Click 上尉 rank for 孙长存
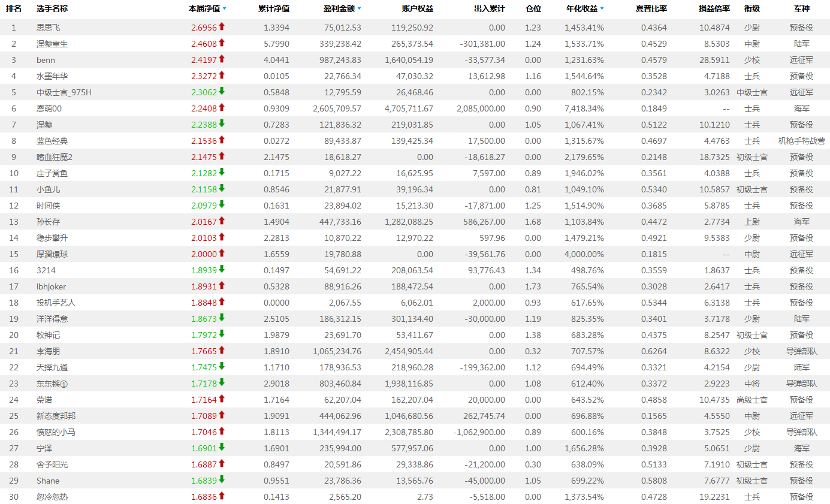830x504 pixels. click(751, 222)
